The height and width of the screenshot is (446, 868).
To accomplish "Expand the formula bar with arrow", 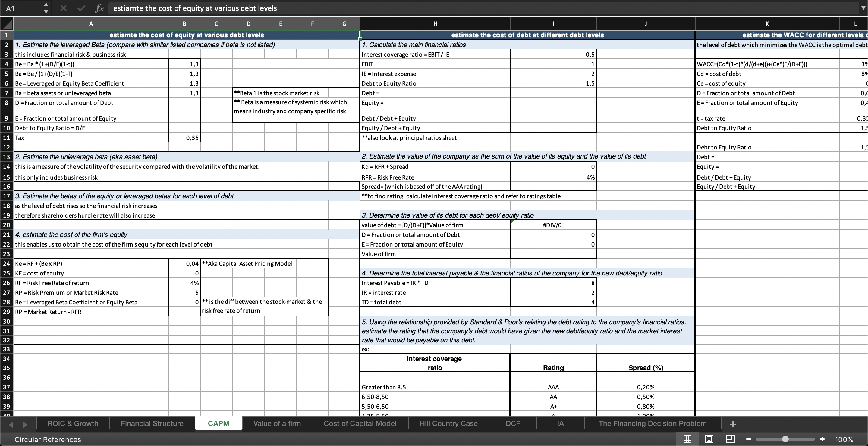I will (x=863, y=8).
